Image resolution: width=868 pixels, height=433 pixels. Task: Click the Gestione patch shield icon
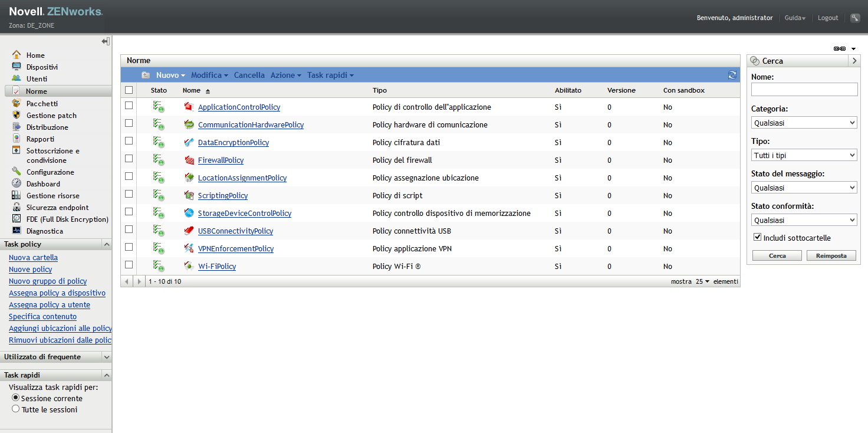click(17, 115)
